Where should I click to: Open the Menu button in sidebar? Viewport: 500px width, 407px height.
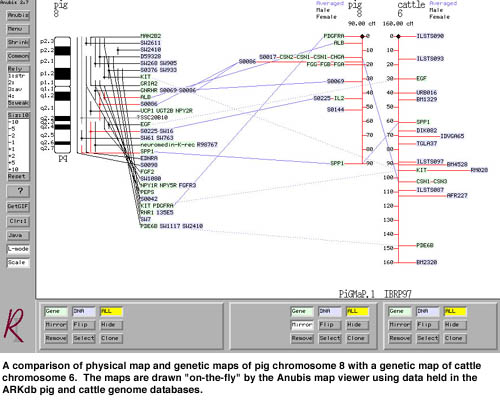pyautogui.click(x=18, y=29)
